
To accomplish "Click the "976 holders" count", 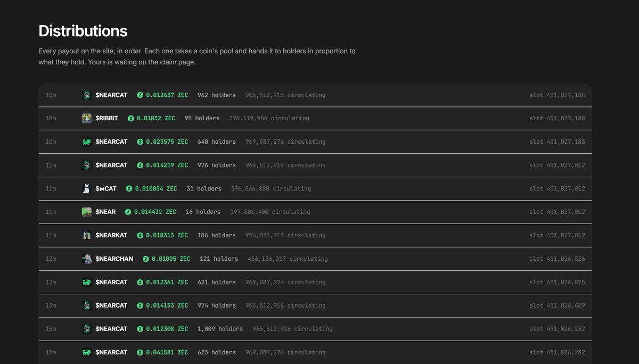I will click(217, 166).
